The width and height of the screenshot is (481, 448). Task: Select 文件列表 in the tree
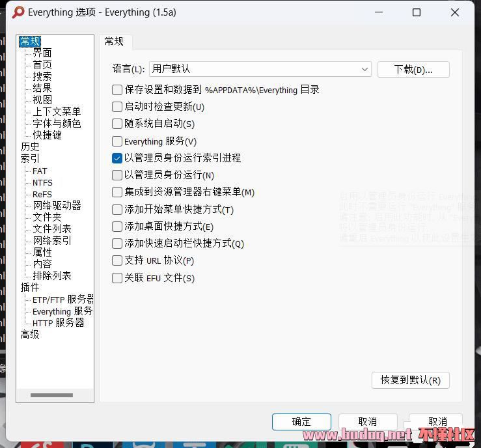tap(52, 229)
